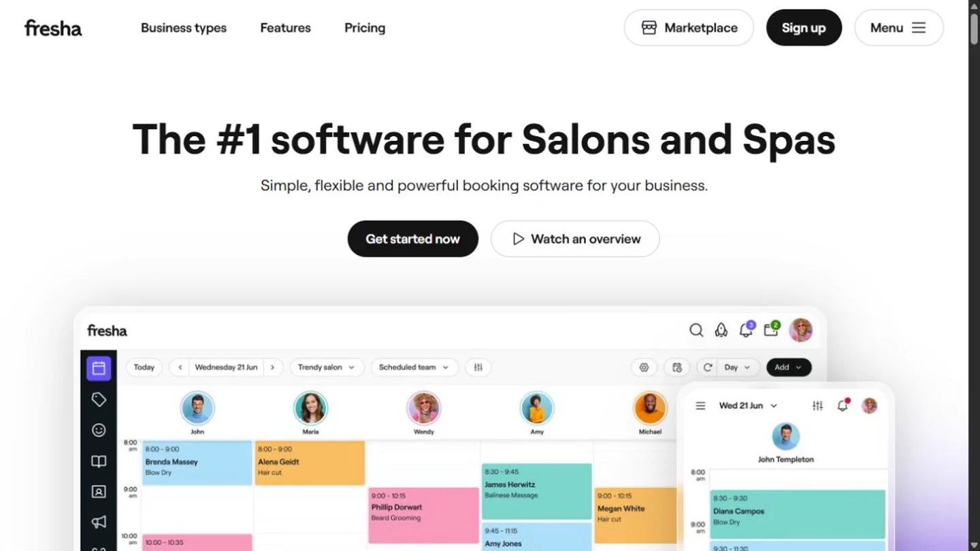Viewport: 980px width, 551px height.
Task: Open the mobile hamburger menu icon
Action: click(x=700, y=406)
